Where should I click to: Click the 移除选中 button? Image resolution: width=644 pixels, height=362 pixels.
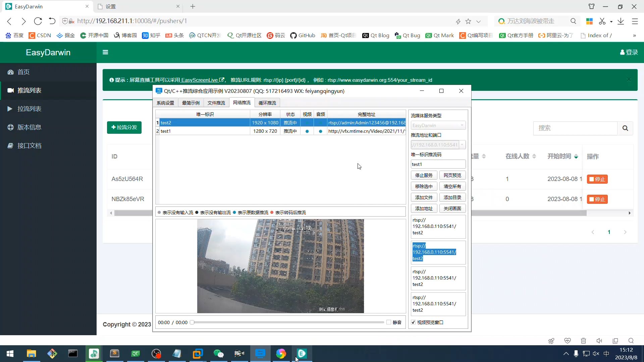(424, 186)
